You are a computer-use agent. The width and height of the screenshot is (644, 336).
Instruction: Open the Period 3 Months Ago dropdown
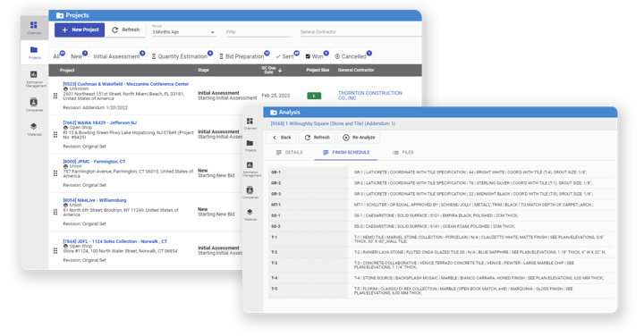(183, 30)
